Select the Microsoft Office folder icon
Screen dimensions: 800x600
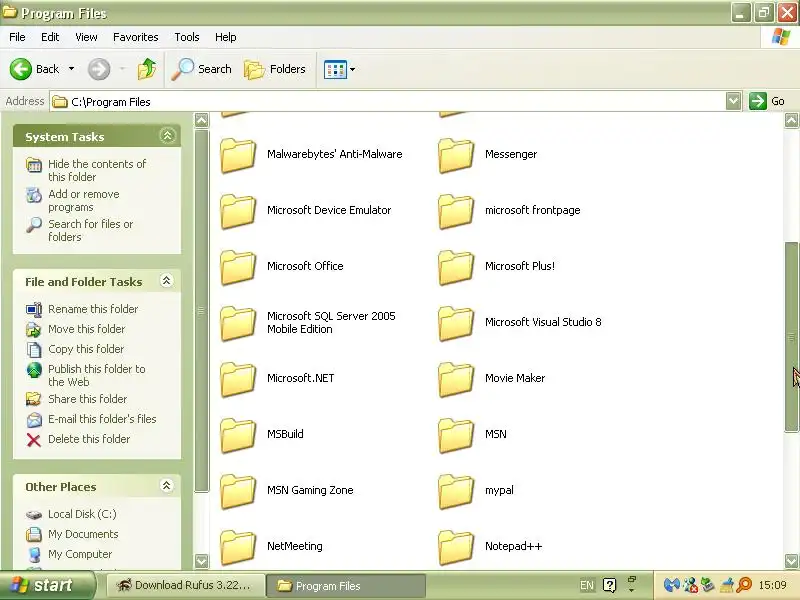pyautogui.click(x=238, y=267)
